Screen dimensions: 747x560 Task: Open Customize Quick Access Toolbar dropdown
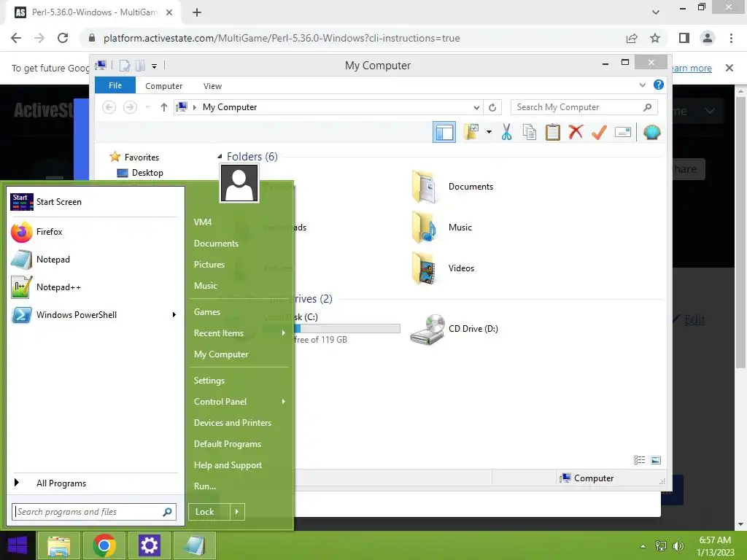coord(155,66)
